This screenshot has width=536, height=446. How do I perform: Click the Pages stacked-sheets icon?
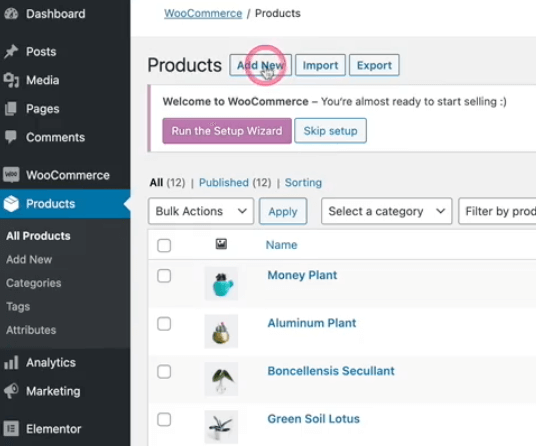pyautogui.click(x=11, y=109)
